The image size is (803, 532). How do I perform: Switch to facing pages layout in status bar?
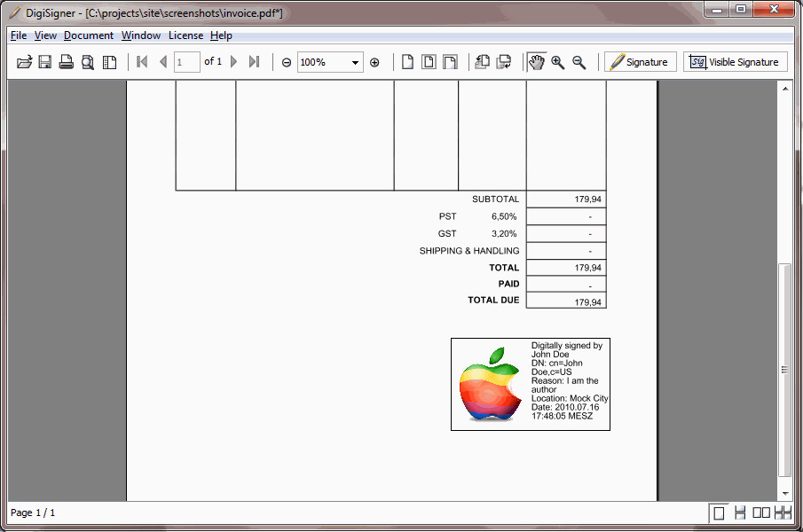761,512
